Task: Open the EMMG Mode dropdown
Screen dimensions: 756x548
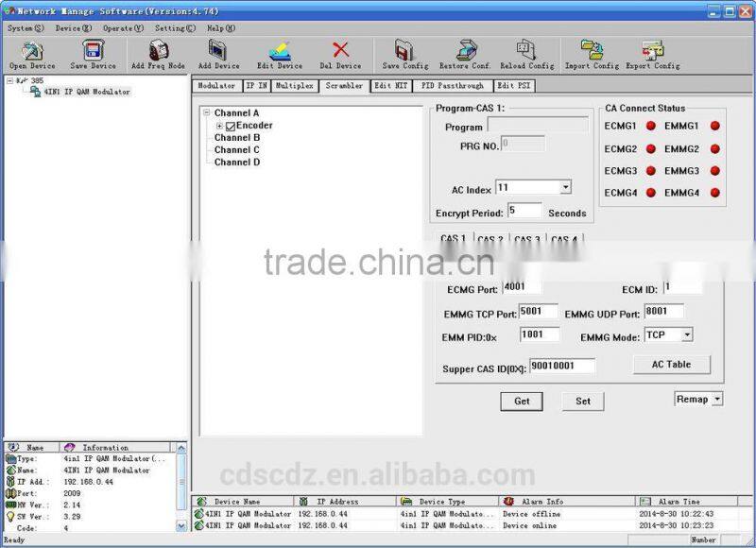Action: click(686, 335)
